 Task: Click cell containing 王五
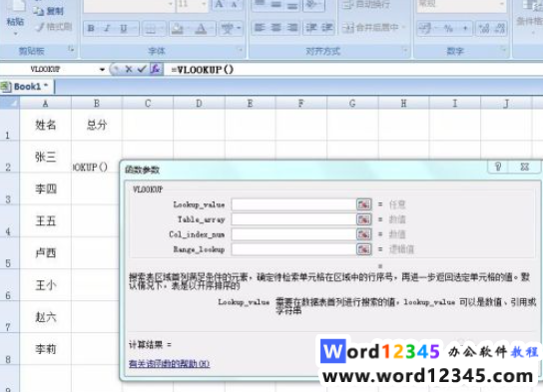tap(45, 220)
